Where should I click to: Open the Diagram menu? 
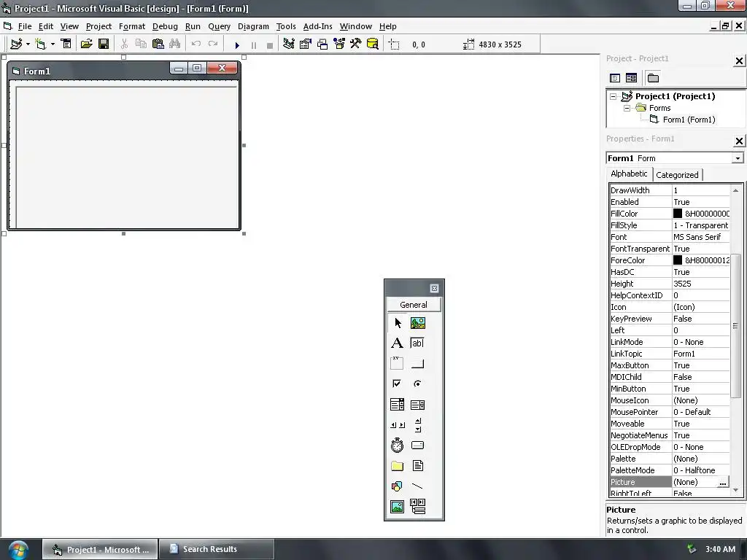[253, 26]
